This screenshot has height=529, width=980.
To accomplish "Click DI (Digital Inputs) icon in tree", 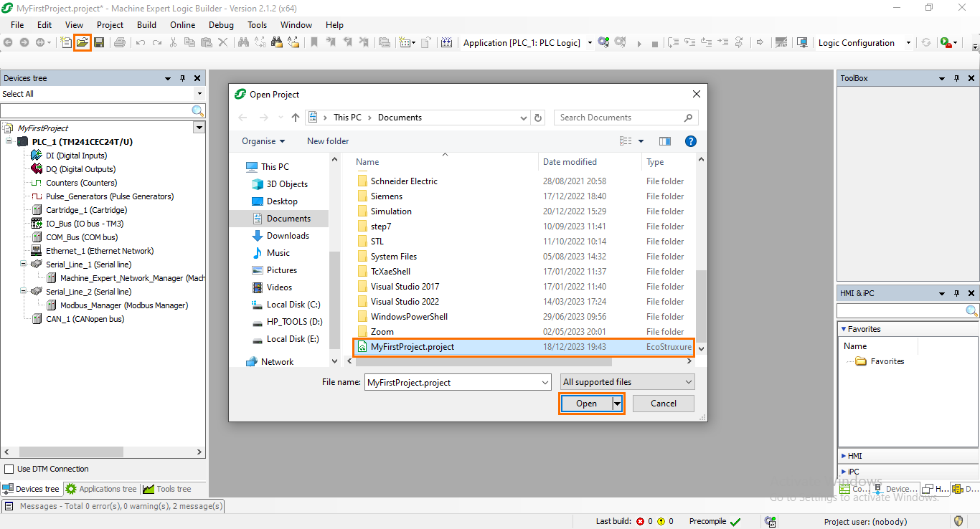I will 37,156.
